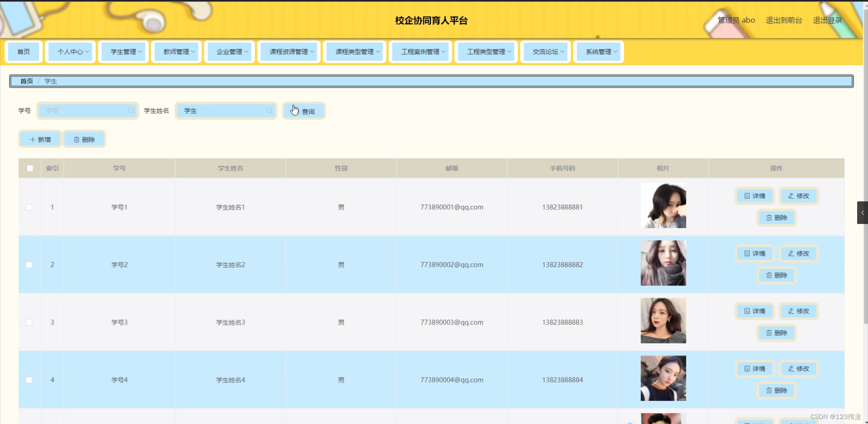Click the search icon in the 学生姓名 field
The image size is (868, 424).
269,110
